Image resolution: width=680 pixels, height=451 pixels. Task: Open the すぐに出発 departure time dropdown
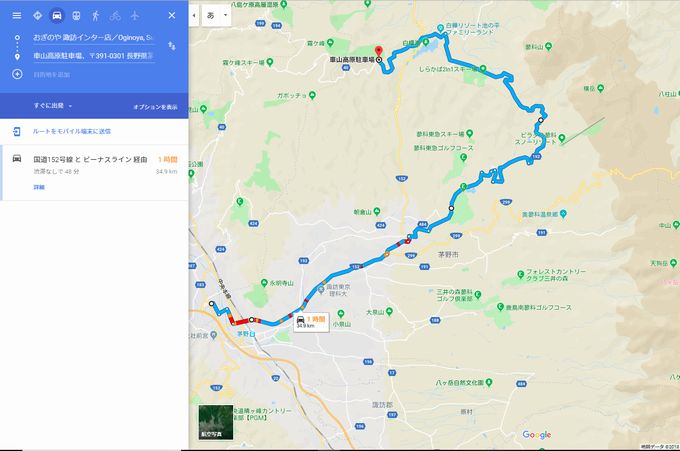[x=53, y=106]
